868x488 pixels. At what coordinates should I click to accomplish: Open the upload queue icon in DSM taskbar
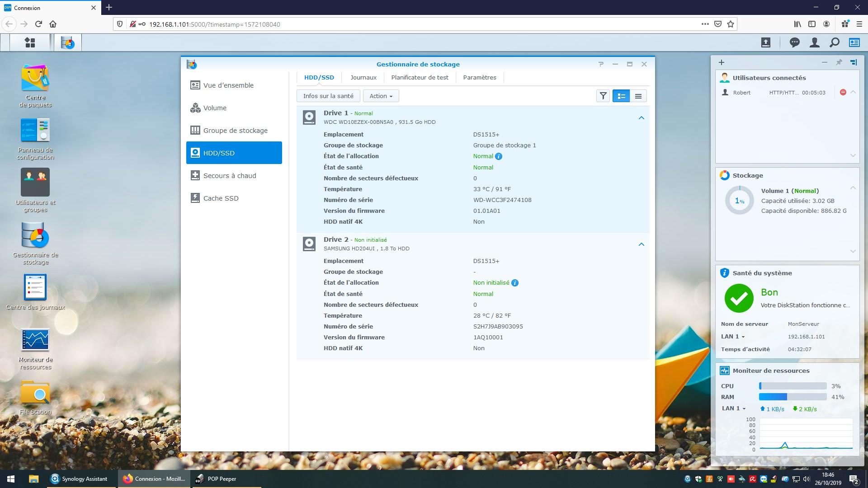click(x=765, y=42)
